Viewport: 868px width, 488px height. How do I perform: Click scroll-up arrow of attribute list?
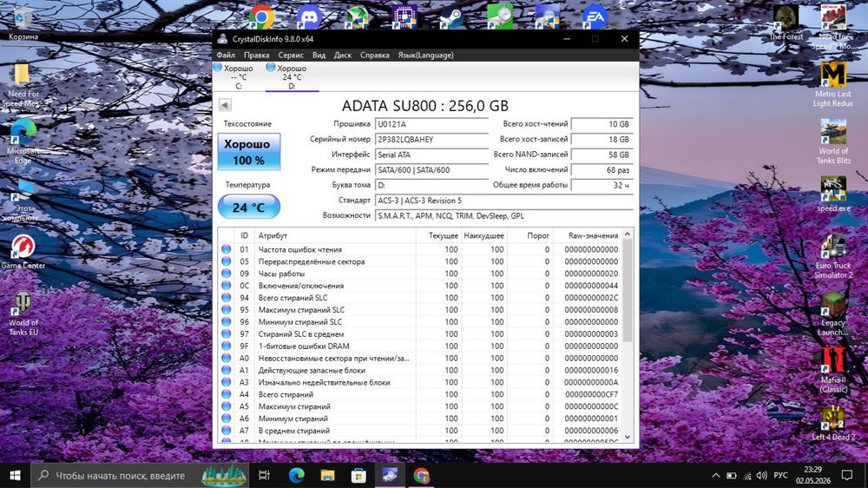click(x=628, y=234)
